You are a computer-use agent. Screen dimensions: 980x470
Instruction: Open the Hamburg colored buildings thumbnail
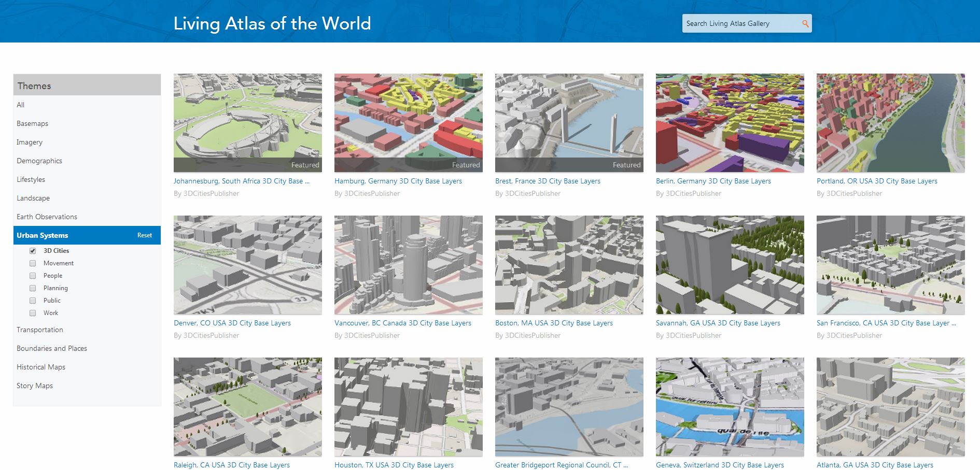[x=409, y=123]
